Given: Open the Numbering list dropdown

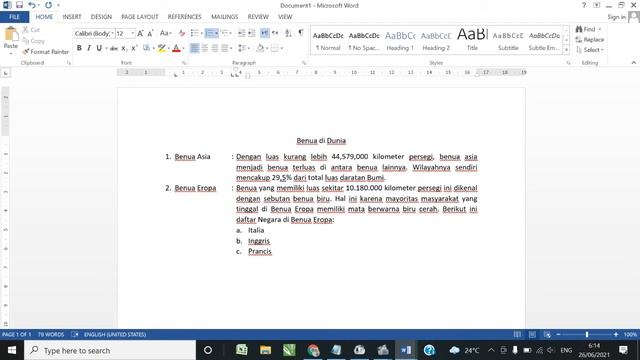Looking at the screenshot, I should (x=216, y=33).
